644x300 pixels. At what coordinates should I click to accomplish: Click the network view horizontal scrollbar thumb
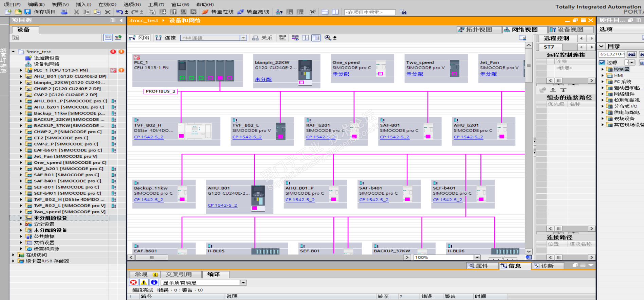(152, 257)
